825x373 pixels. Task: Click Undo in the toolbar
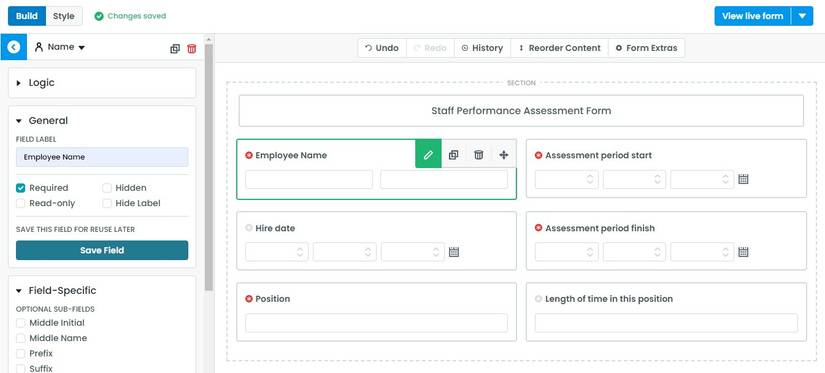coord(382,48)
